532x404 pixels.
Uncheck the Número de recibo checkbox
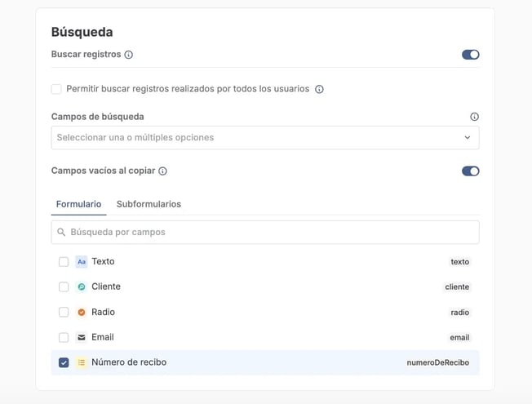64,362
